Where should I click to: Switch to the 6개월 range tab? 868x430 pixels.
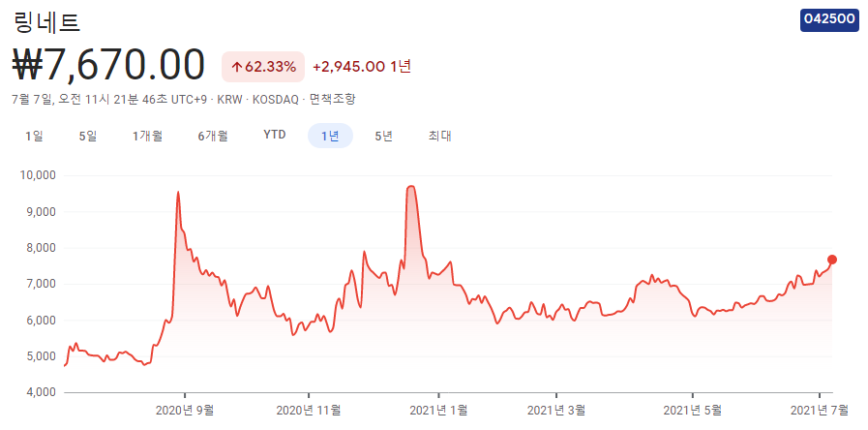[213, 136]
